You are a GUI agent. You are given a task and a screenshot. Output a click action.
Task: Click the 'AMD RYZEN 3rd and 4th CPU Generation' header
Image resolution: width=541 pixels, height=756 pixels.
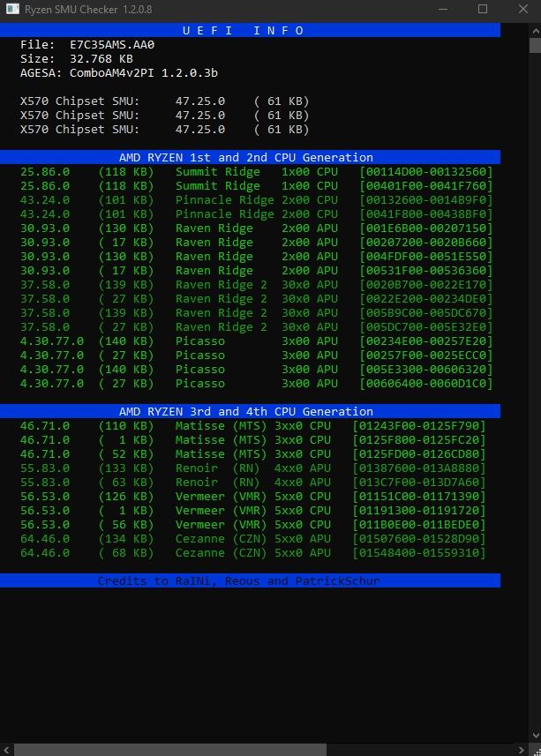tap(246, 412)
